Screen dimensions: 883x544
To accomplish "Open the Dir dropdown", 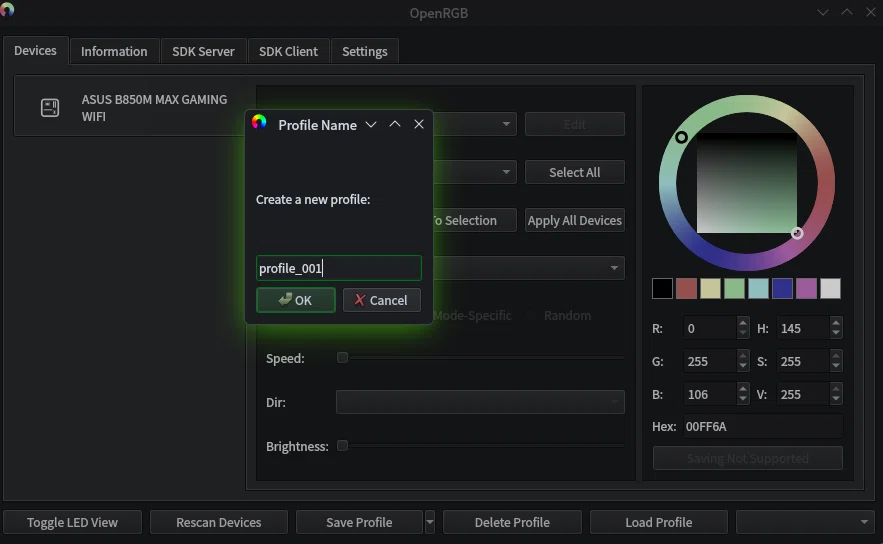I will coord(480,402).
